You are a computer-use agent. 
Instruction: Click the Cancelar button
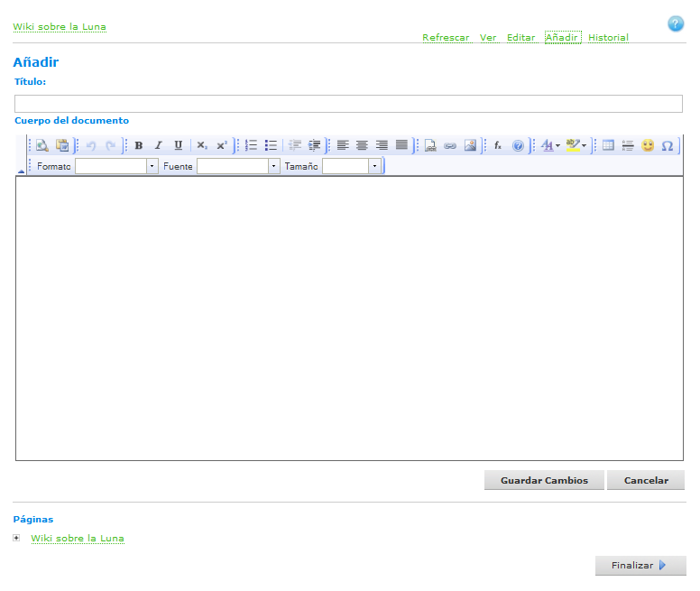click(646, 480)
